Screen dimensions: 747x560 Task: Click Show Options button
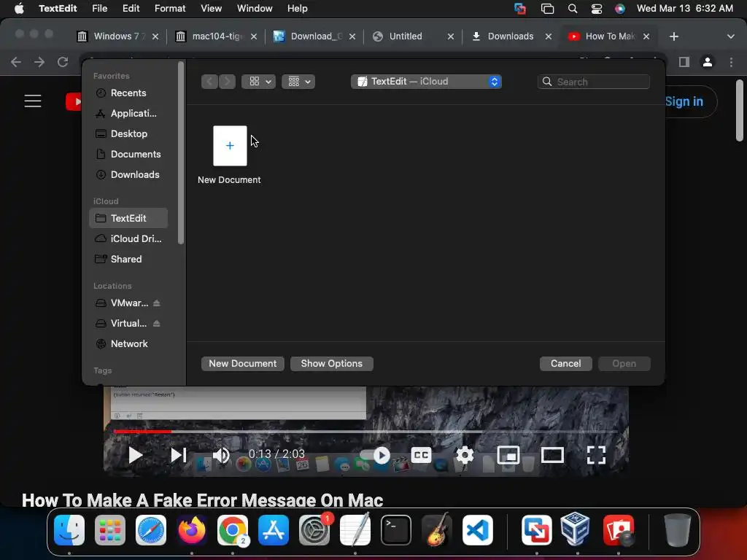pos(332,363)
